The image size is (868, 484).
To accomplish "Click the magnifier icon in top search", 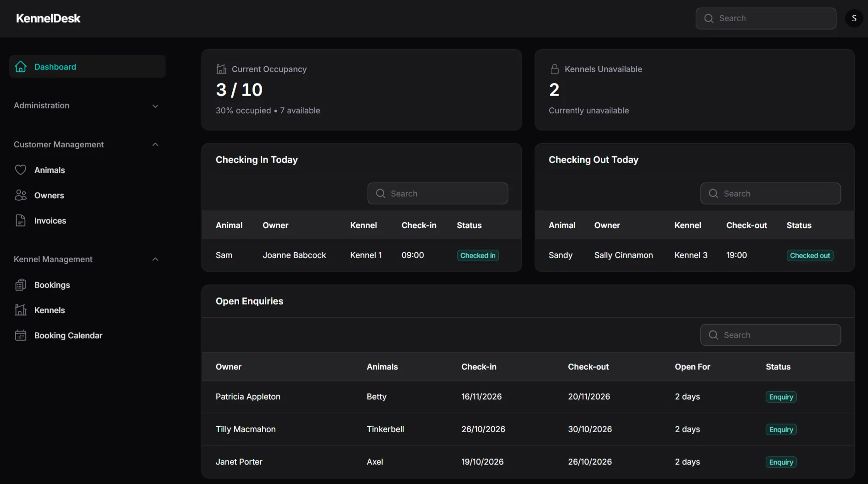I will (709, 18).
